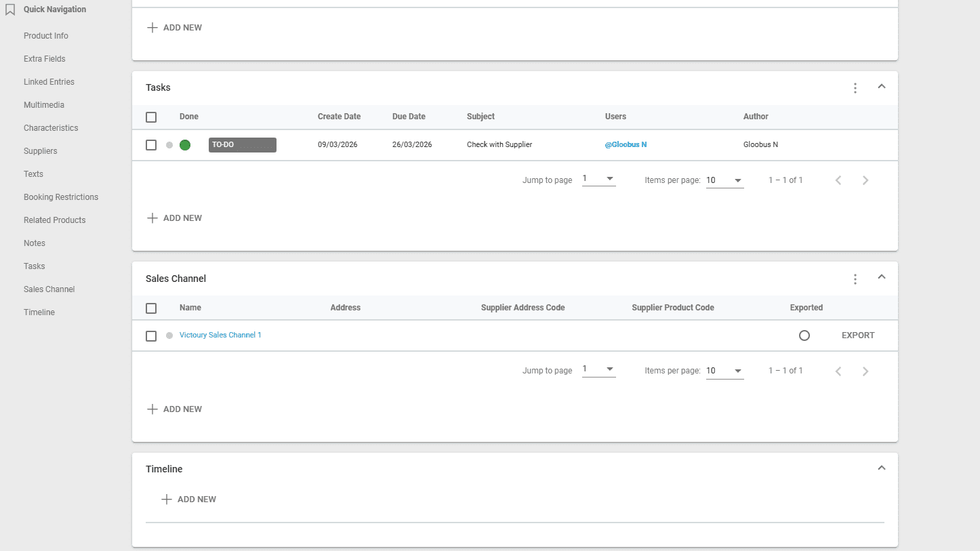The image size is (980, 551).
Task: Open the Victoury Sales Channel 1 link
Action: tap(220, 335)
